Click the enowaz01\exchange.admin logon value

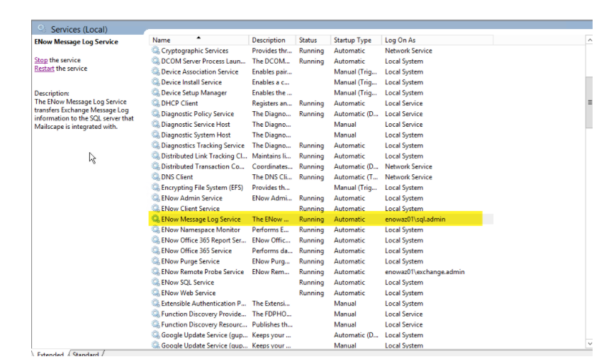425,272
